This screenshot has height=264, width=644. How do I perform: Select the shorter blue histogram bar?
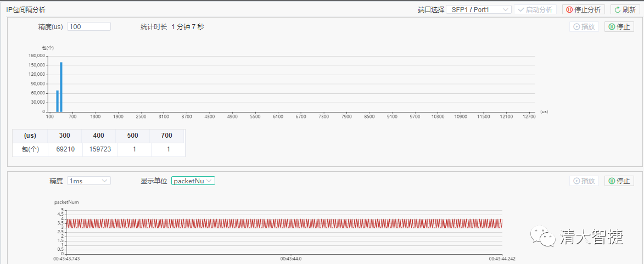click(x=57, y=102)
